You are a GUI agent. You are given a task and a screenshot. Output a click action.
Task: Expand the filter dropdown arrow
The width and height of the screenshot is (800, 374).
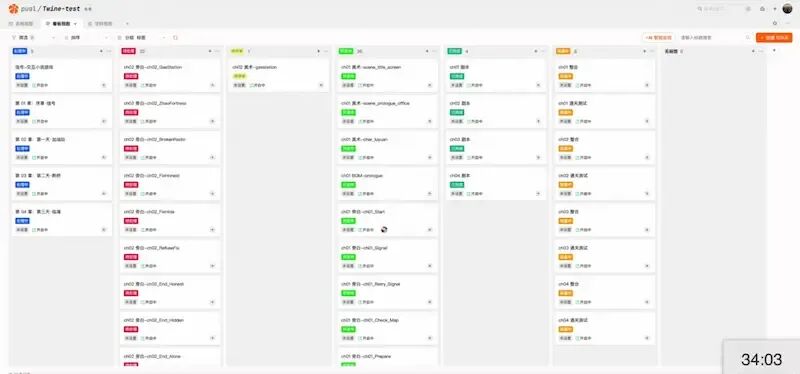(53, 38)
